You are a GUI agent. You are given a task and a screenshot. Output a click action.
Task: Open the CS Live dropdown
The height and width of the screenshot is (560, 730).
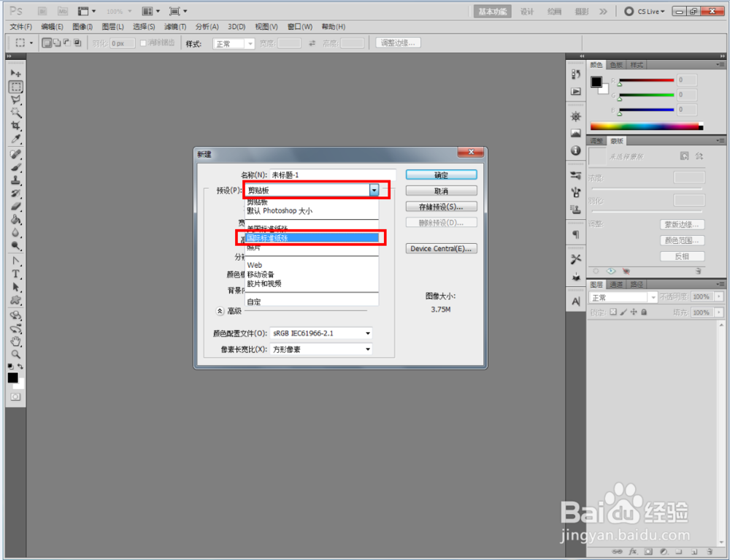point(645,12)
